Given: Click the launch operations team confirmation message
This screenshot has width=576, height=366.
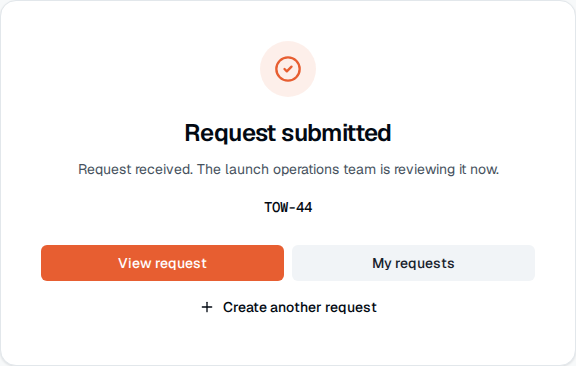Looking at the screenshot, I should point(288,169).
